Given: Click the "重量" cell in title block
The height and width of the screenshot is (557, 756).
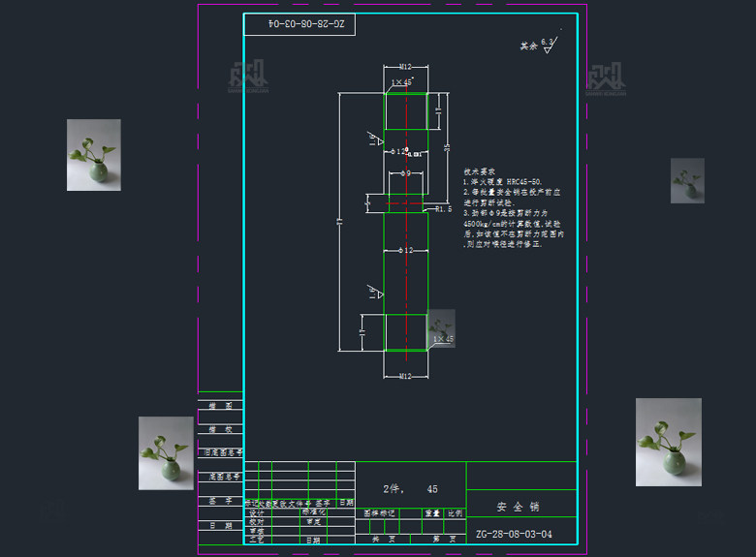Looking at the screenshot, I should pos(432,513).
